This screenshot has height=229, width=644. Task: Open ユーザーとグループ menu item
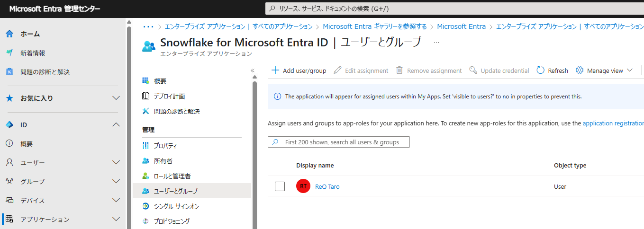(x=191, y=191)
